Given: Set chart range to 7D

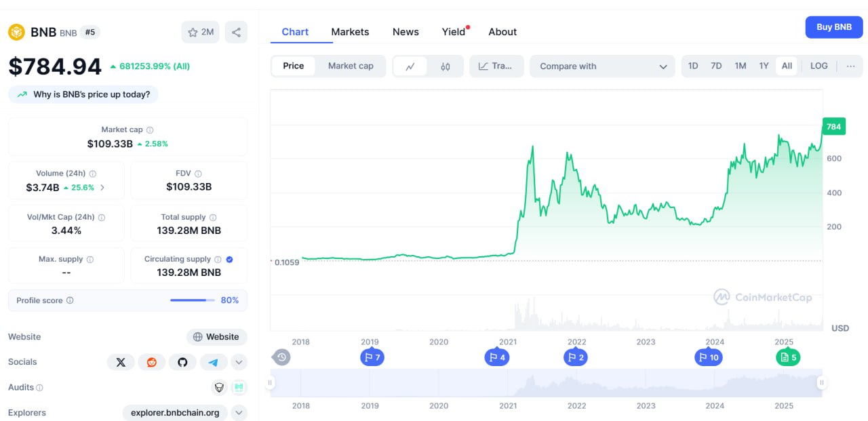Looking at the screenshot, I should click(716, 66).
